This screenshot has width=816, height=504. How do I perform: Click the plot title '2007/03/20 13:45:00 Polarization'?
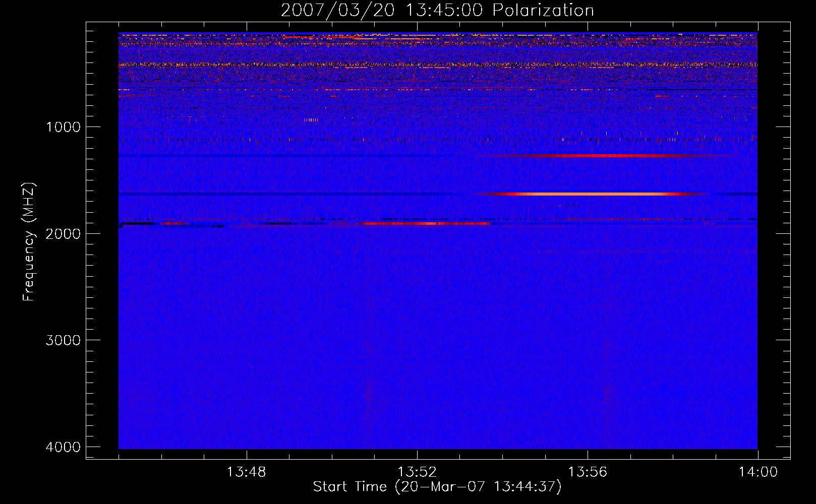437,11
